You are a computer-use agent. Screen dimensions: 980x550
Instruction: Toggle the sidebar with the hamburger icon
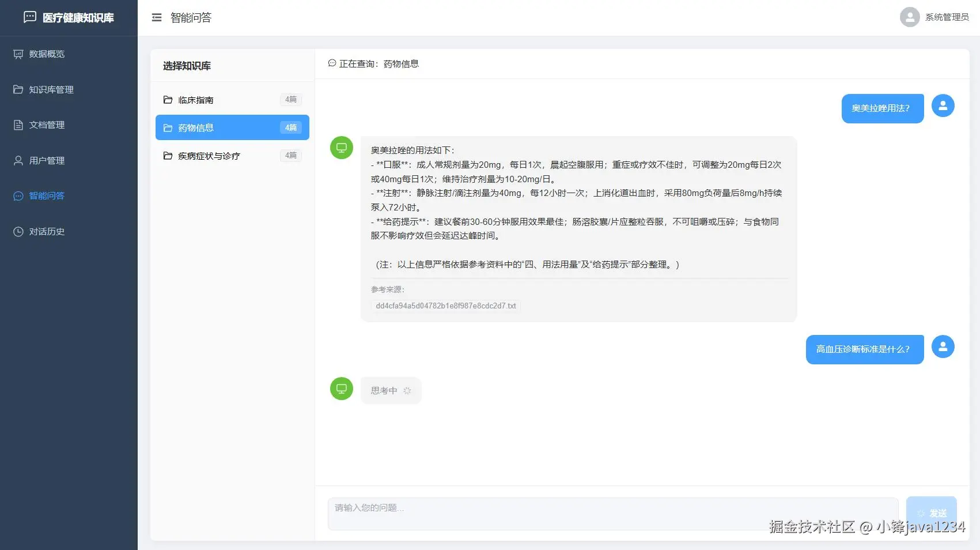coord(157,18)
